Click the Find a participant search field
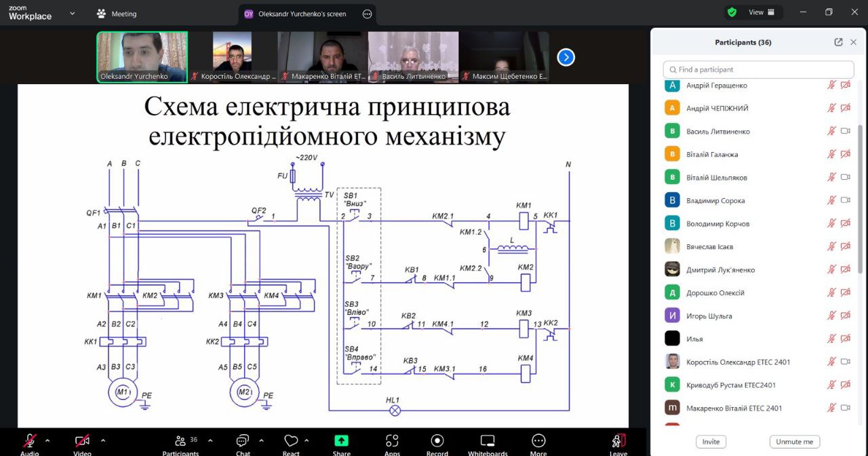The width and height of the screenshot is (868, 456). (758, 69)
